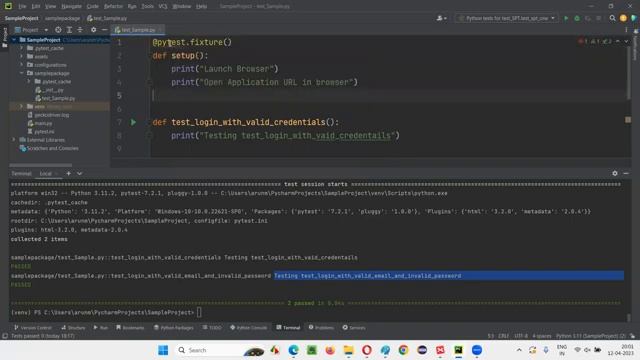Image resolution: width=640 pixels, height=360 pixels.
Task: Open the Navigate menu
Action: click(71, 6)
